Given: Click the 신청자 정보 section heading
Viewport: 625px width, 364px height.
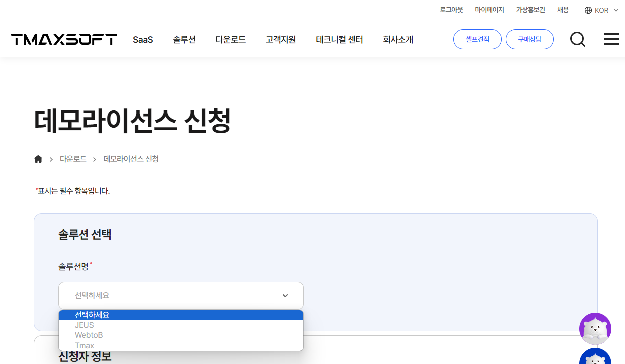Looking at the screenshot, I should [85, 356].
